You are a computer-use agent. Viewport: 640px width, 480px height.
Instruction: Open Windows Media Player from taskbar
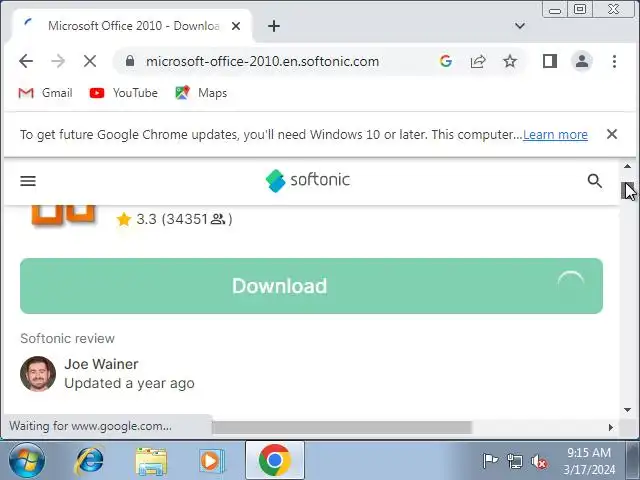[x=211, y=461]
